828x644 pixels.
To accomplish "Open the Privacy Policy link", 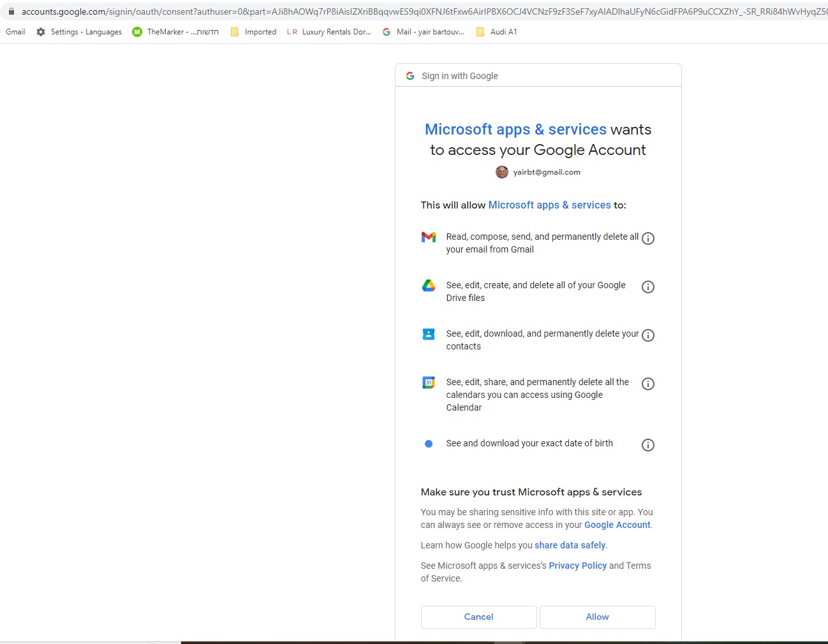I will click(x=577, y=566).
